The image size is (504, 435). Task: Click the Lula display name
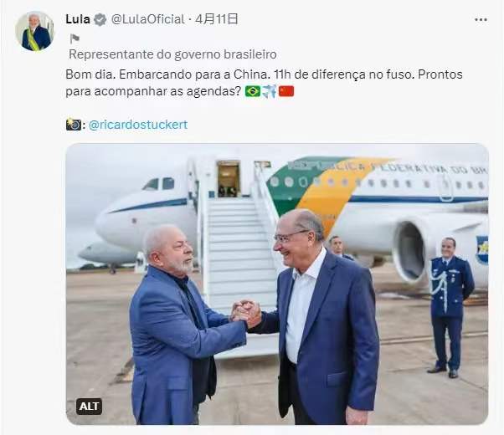click(78, 19)
